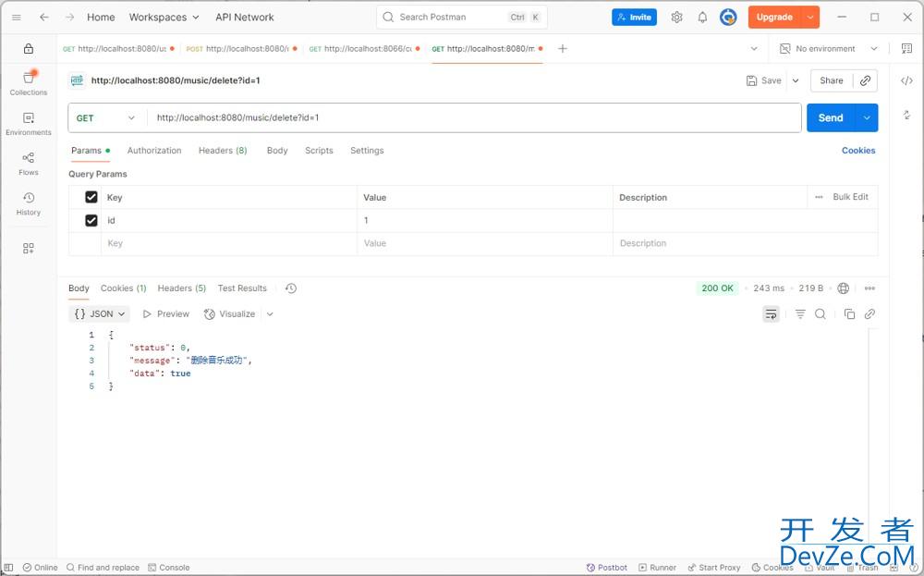Open the code snippet icon

906,80
